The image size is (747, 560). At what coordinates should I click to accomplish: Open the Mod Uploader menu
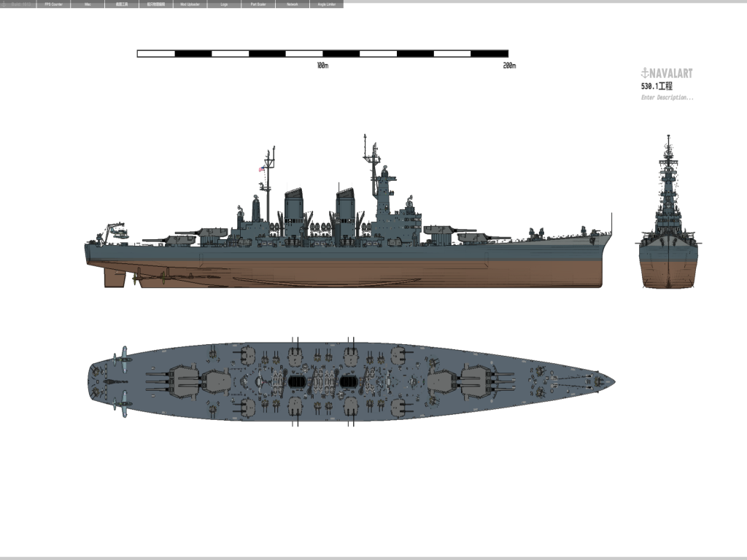tap(190, 4)
